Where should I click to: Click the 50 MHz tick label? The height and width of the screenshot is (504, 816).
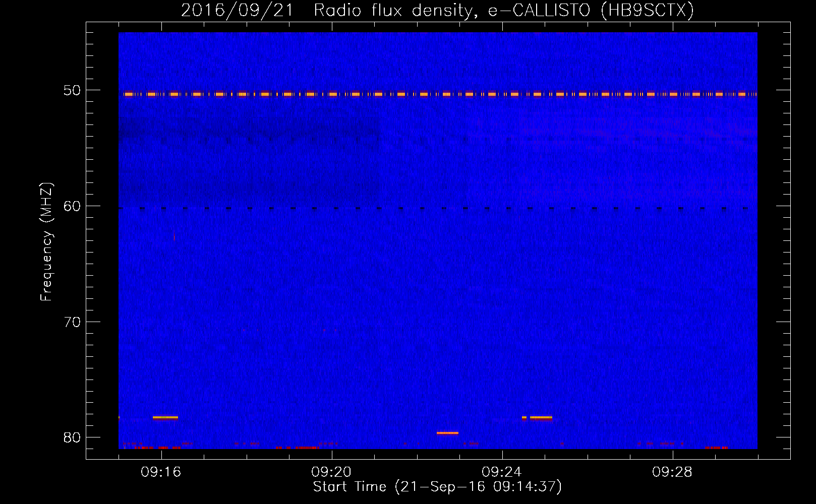point(72,90)
